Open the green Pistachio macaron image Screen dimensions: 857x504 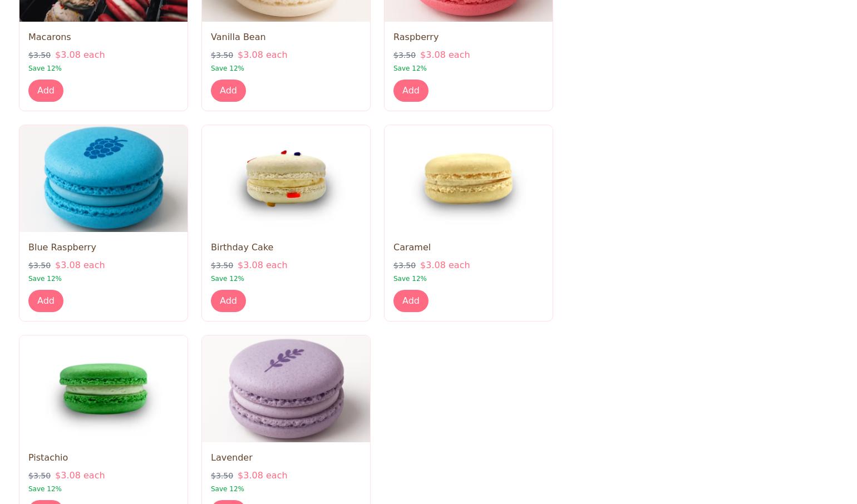[x=104, y=389]
